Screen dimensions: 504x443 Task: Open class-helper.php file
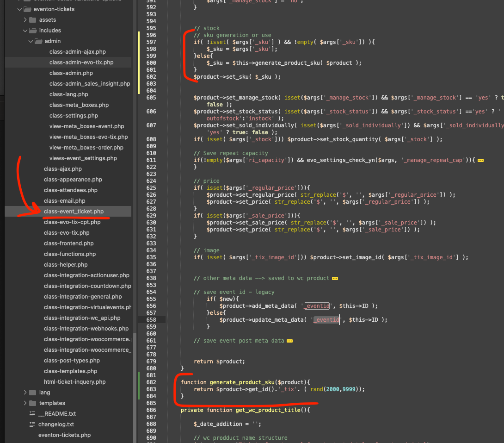tap(66, 264)
